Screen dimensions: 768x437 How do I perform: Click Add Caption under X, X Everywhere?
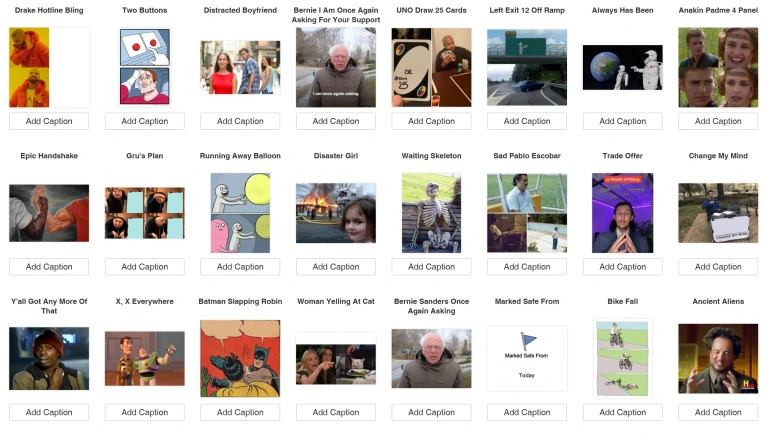point(144,412)
